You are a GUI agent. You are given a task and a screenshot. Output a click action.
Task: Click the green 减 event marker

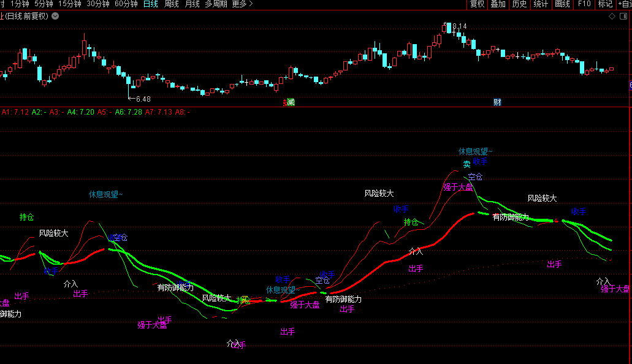291,102
